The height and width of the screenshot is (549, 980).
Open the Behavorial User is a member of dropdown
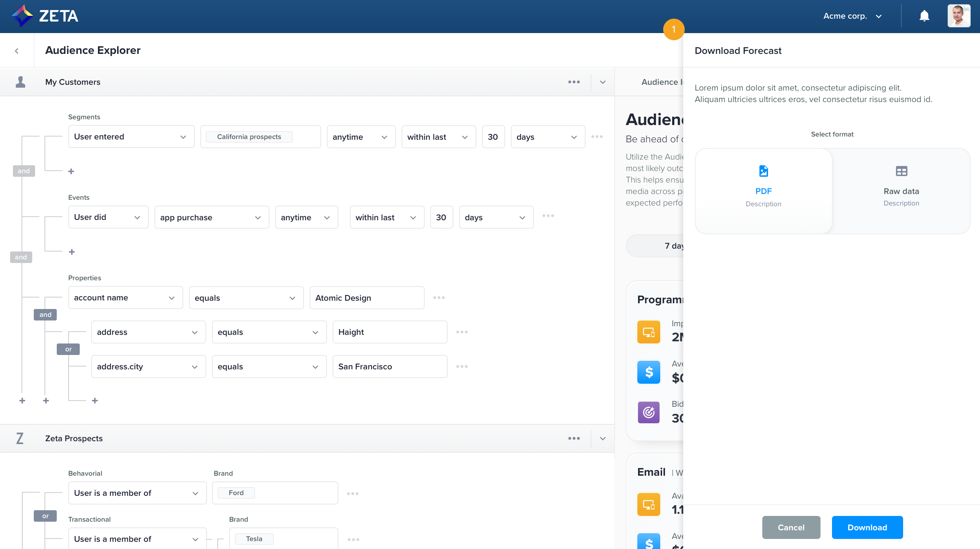(x=137, y=493)
